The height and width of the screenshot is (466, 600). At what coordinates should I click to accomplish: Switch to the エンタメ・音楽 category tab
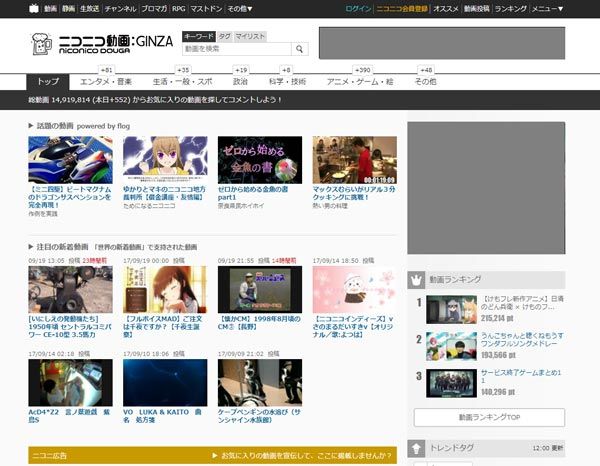pos(106,81)
